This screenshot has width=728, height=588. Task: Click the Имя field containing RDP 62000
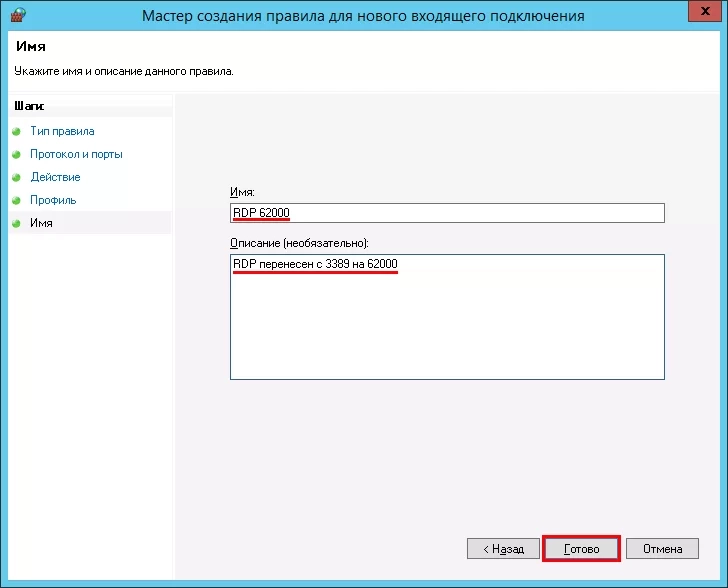447,213
